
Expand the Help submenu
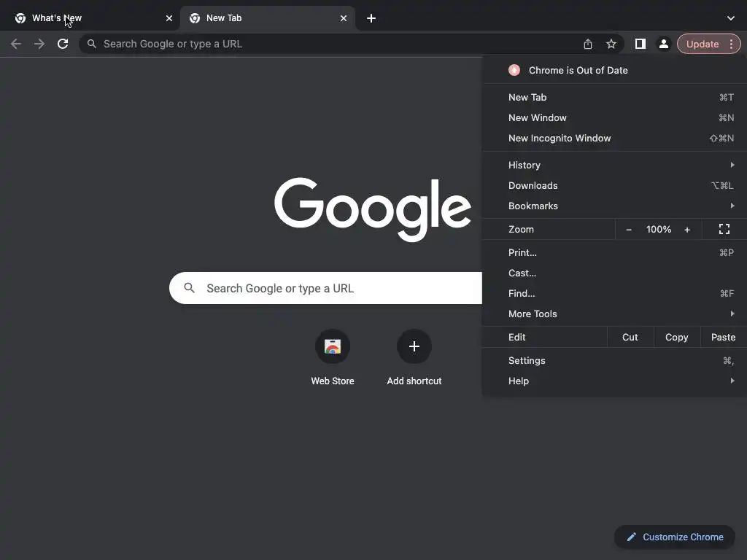point(614,381)
